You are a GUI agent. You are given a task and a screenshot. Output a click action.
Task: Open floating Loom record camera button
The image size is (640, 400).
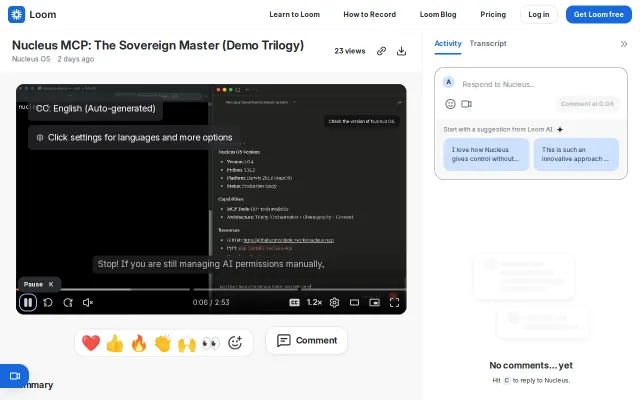tap(14, 376)
